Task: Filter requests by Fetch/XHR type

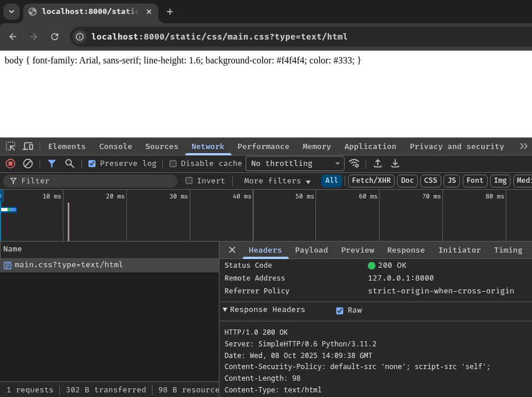Action: pyautogui.click(x=371, y=181)
